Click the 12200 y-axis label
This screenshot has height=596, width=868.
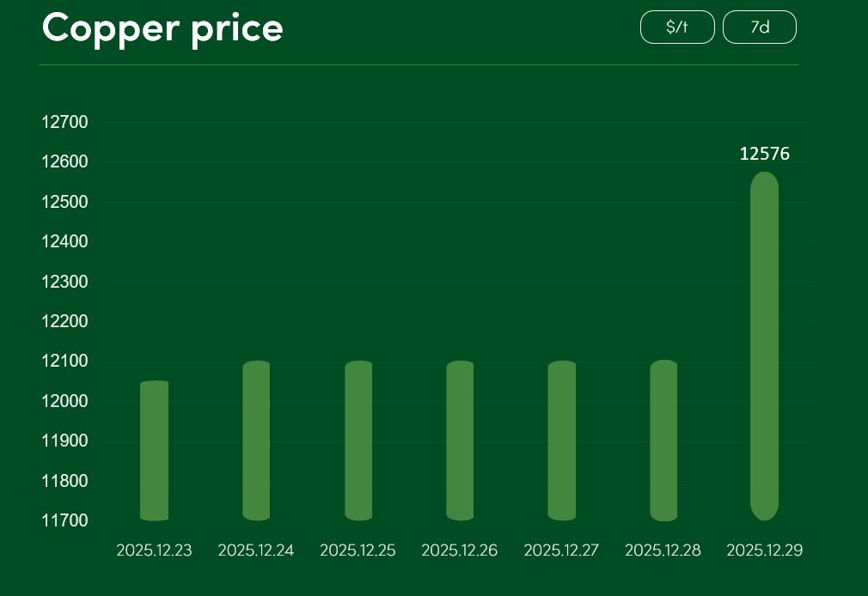pyautogui.click(x=64, y=321)
